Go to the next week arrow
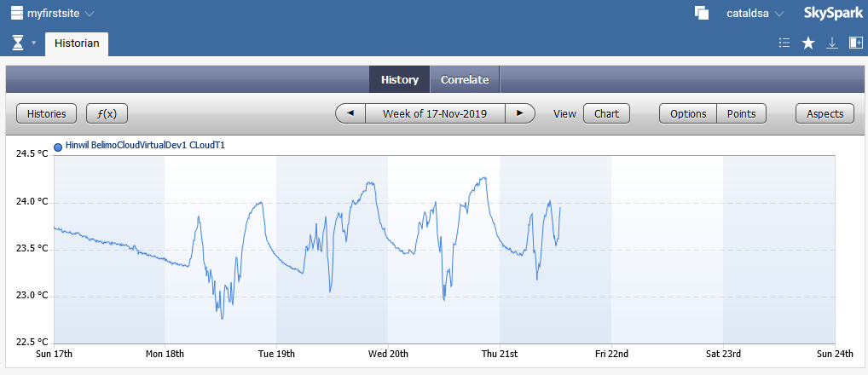The image size is (868, 375). coord(519,113)
